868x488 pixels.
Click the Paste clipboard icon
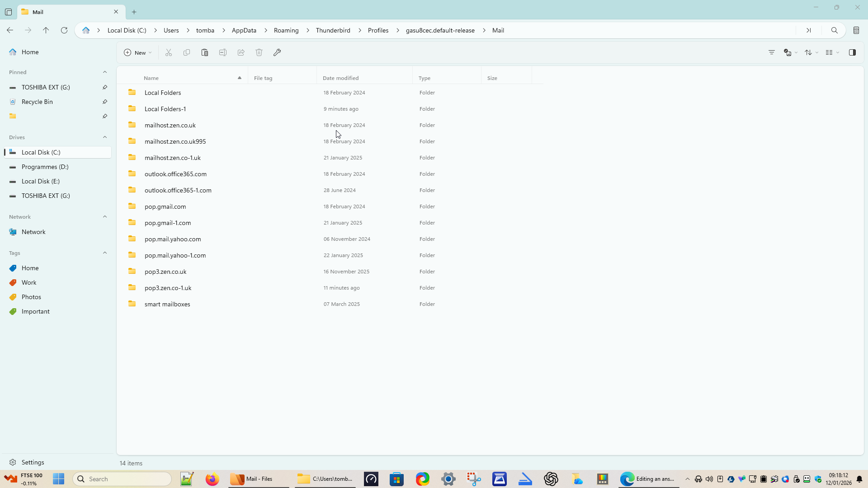pyautogui.click(x=205, y=52)
